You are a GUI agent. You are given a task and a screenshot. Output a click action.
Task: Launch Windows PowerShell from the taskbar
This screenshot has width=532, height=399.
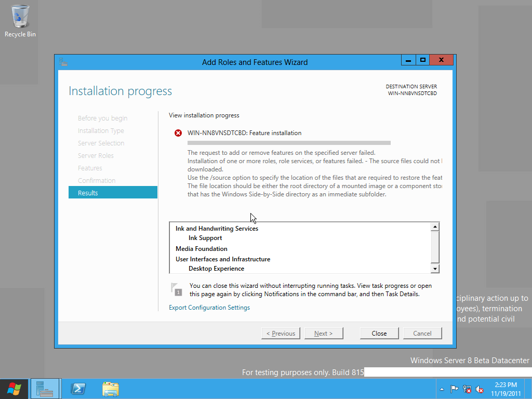78,389
